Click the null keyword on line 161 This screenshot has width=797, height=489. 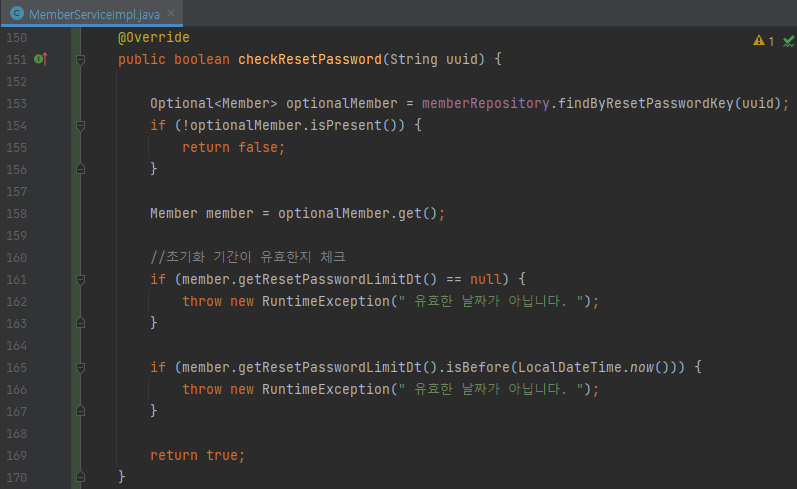(485, 280)
